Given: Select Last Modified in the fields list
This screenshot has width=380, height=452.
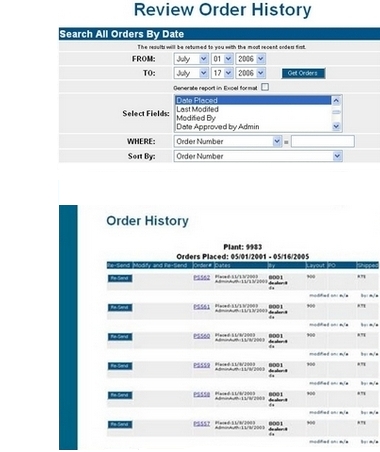Looking at the screenshot, I should pos(253,109).
